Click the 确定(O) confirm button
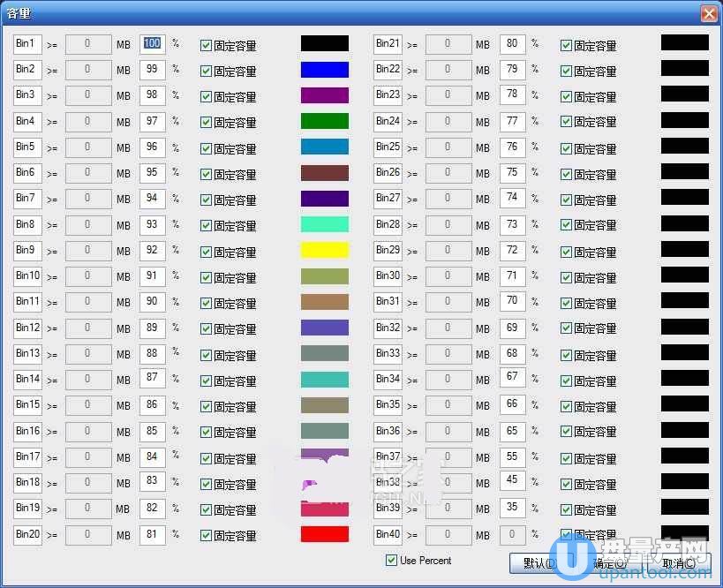 [x=610, y=562]
